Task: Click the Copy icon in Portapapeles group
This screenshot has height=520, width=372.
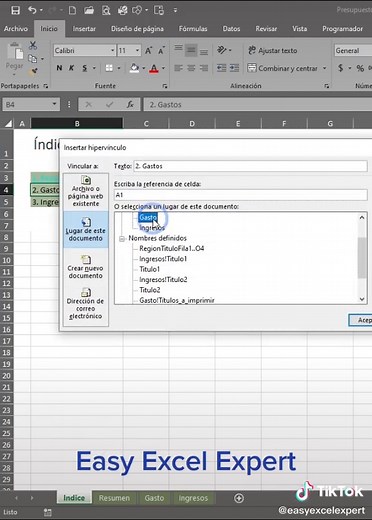Action: coord(32,59)
